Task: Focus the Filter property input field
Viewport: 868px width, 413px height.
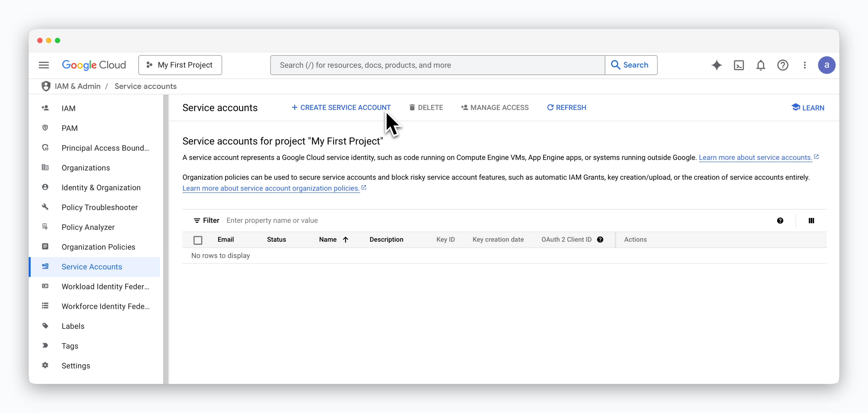Action: pyautogui.click(x=495, y=221)
